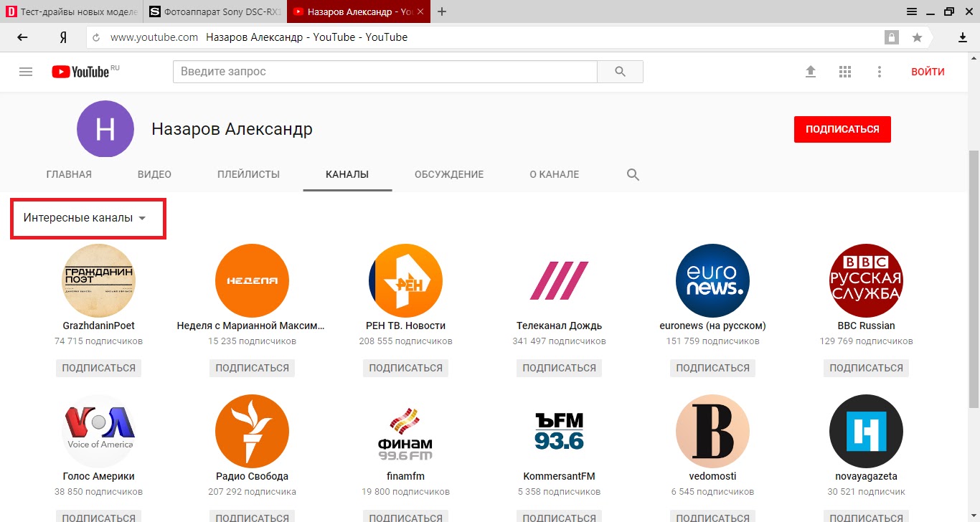980x522 pixels.
Task: Open the euronews channel logo
Action: pyautogui.click(x=712, y=280)
